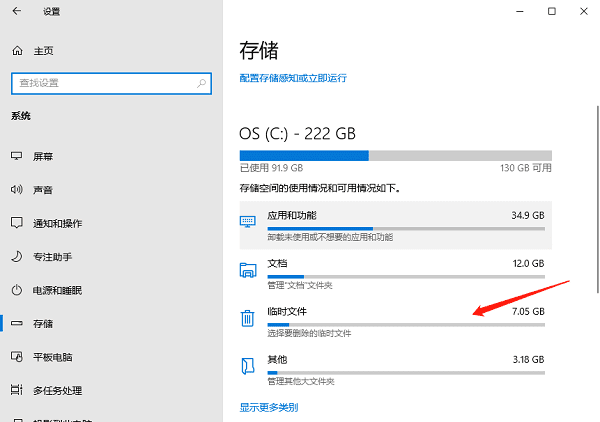The image size is (600, 422).
Task: Click Show more categories (显示更多类别) link
Action: point(268,407)
